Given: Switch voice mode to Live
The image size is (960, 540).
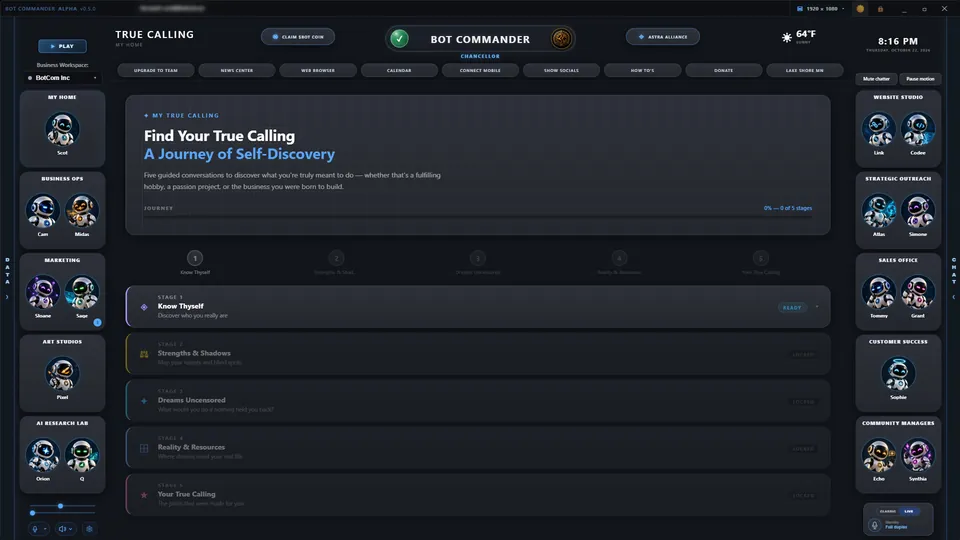Looking at the screenshot, I should 909,511.
